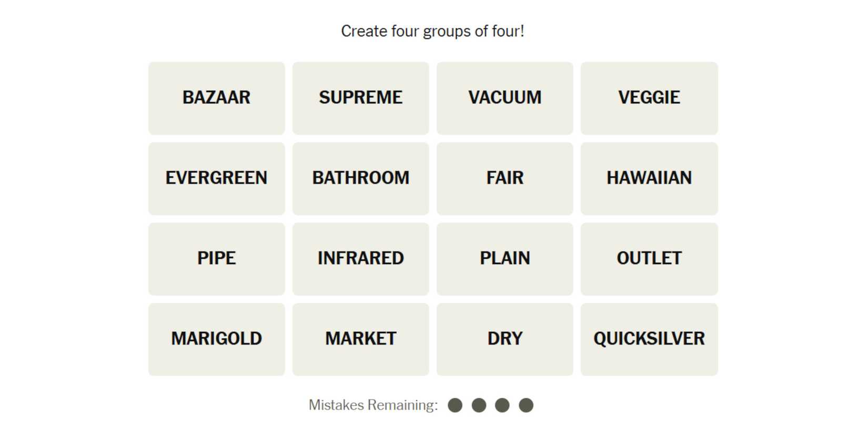Select the BAZAAR tile
The image size is (868, 434).
click(216, 98)
